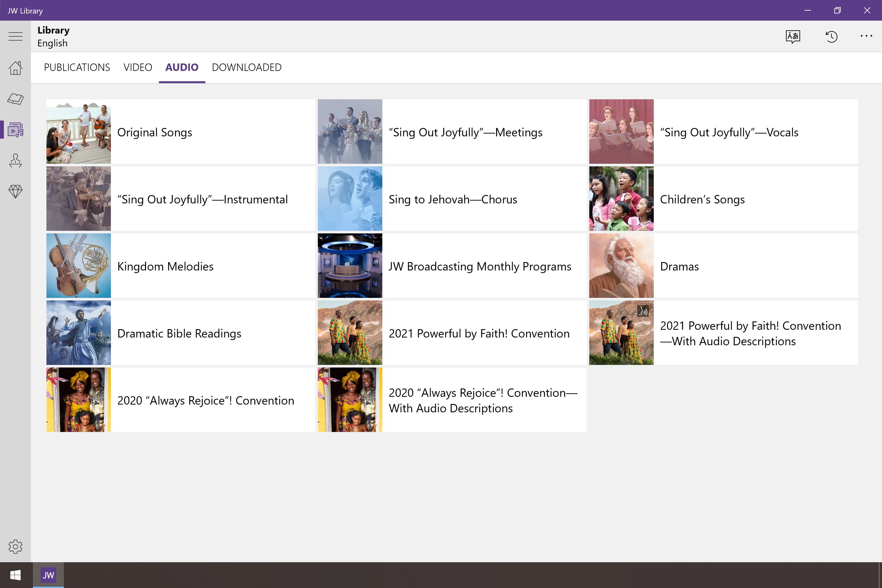Expand the three-dot more options menu

866,36
